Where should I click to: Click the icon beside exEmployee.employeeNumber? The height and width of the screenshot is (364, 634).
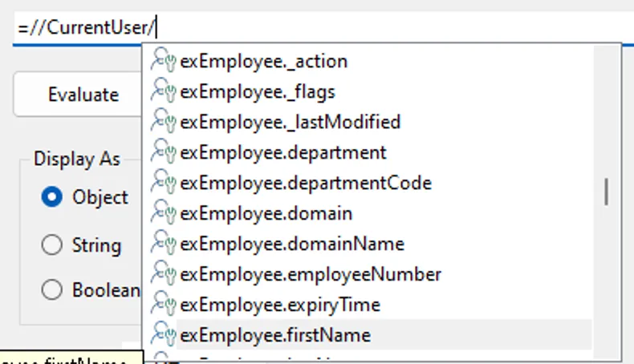pyautogui.click(x=164, y=273)
